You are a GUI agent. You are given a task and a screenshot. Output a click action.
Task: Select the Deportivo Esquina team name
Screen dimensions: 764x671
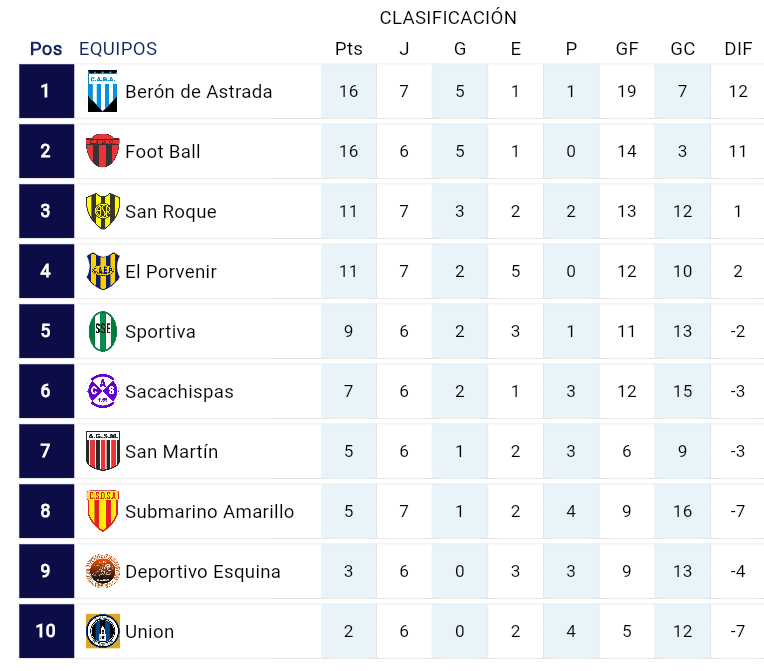click(x=202, y=572)
